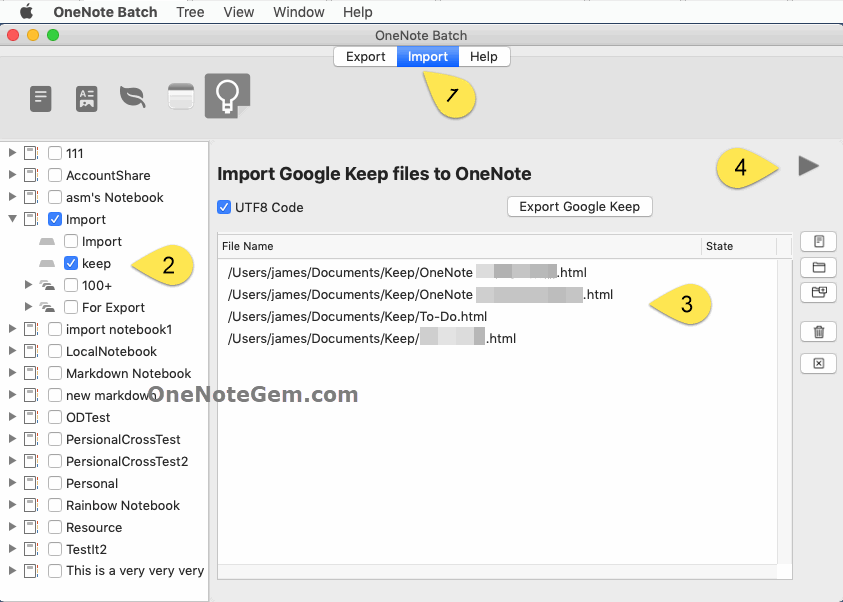Click the notebook icon beside 111
843x602 pixels.
[x=31, y=153]
